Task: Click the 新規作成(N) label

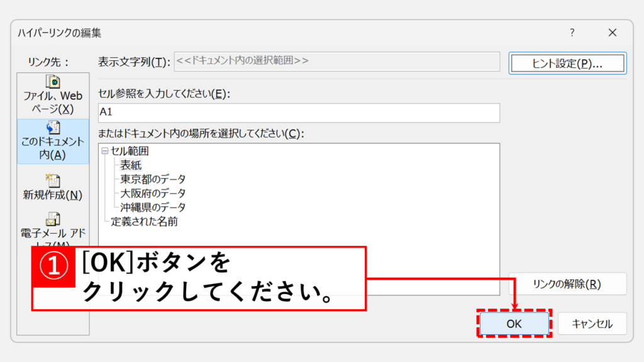Action: [53, 195]
